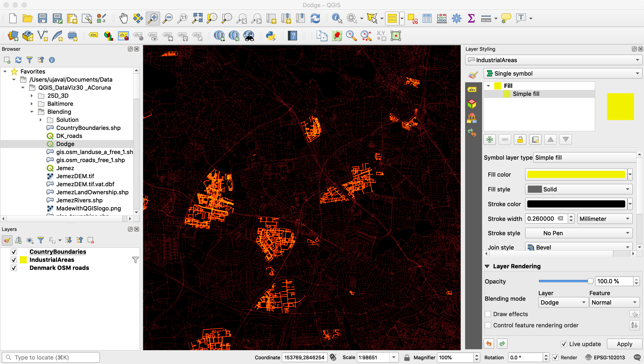Move symbol layer down with triangle button
This screenshot has height=364, width=644.
[566, 140]
